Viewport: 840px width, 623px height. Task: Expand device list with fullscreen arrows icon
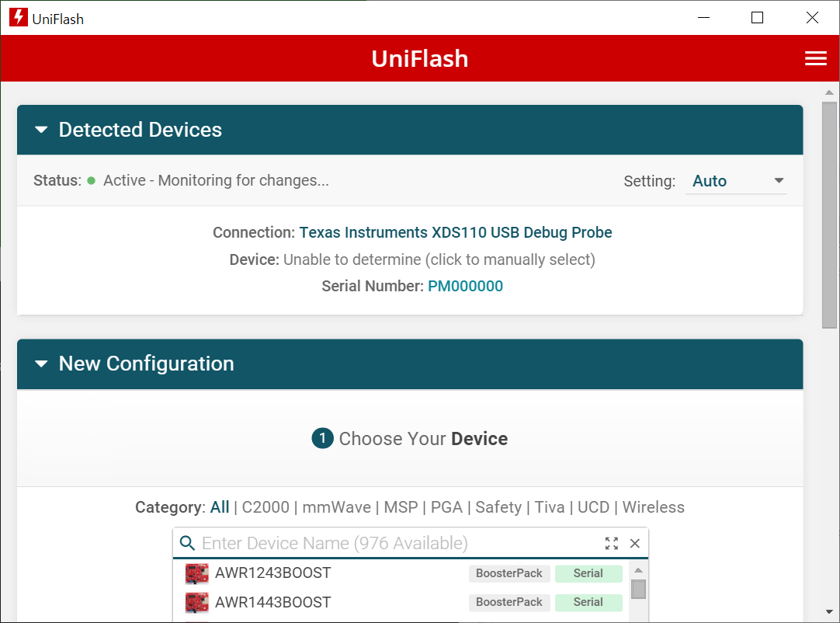[x=611, y=543]
